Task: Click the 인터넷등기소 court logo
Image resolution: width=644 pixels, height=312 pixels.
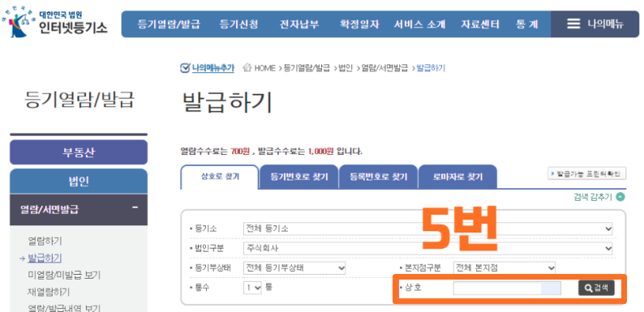Action: (54, 23)
